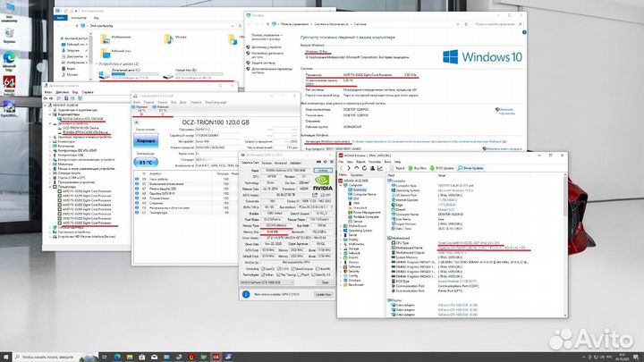
Task: Click Device Manager help toolbar icon
Action: coord(66,98)
